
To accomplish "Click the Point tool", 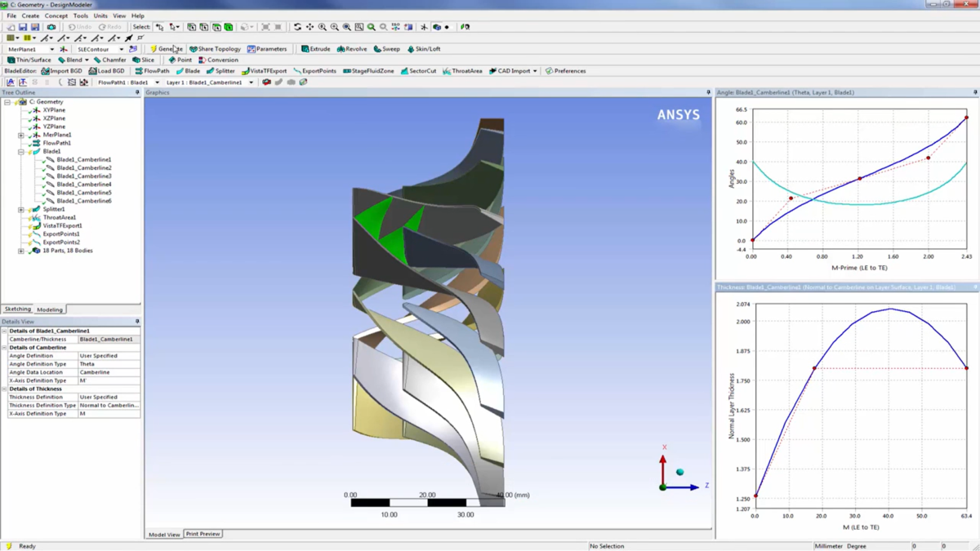I will tap(180, 60).
